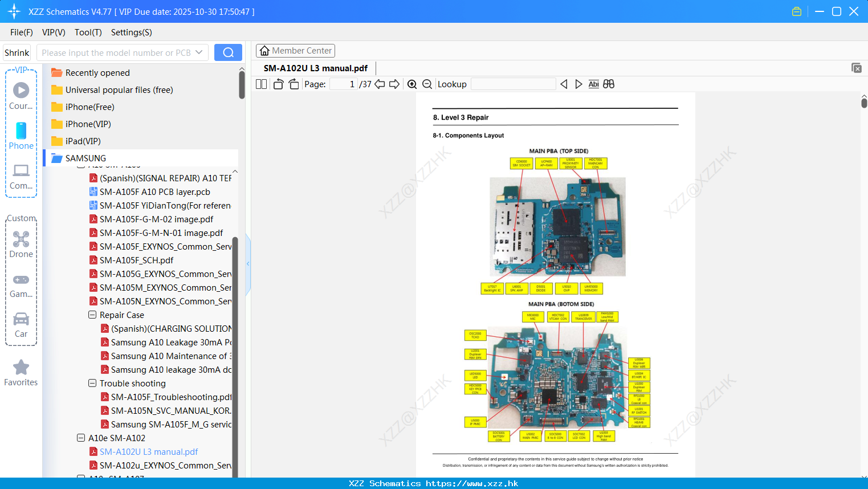Screen dimensions: 868x489
Task: Select SAMSUNG folder
Action: 141,158
